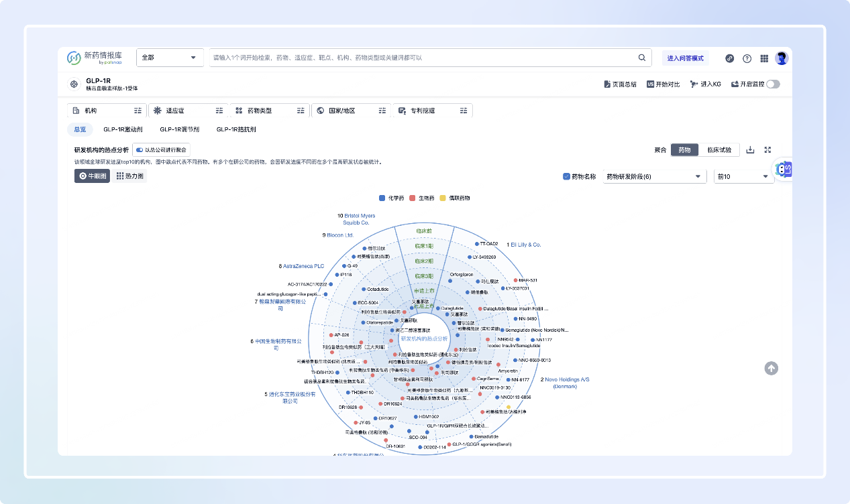The image size is (850, 504).
Task: Click the GLP-1R target icon
Action: 74,84
